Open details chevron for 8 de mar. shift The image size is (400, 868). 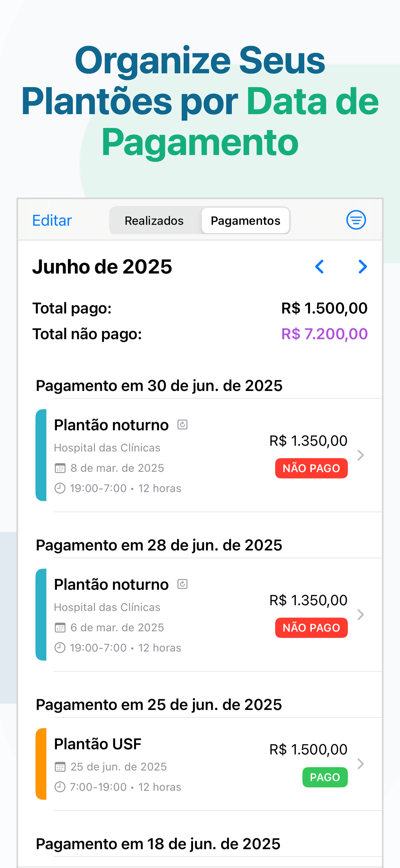(361, 455)
